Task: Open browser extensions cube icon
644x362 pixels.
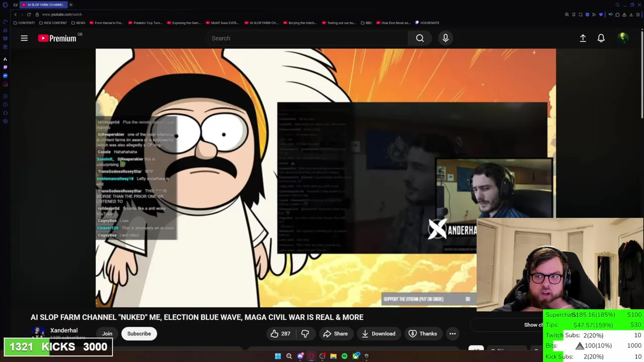Action: (617, 15)
